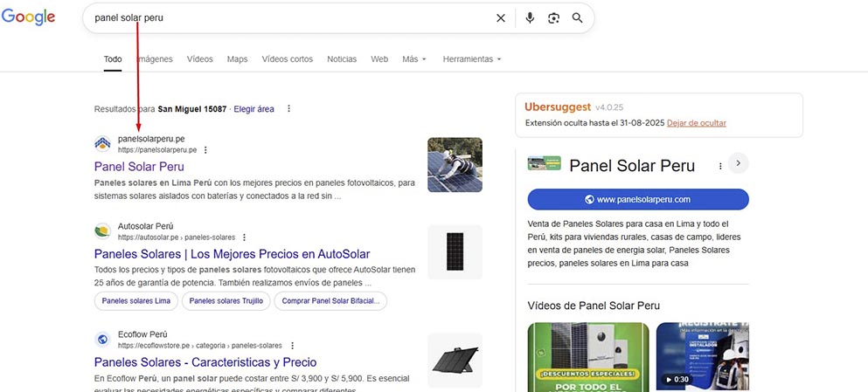Click www.panelsolarperu.com blue button
The image size is (868, 392).
point(638,200)
